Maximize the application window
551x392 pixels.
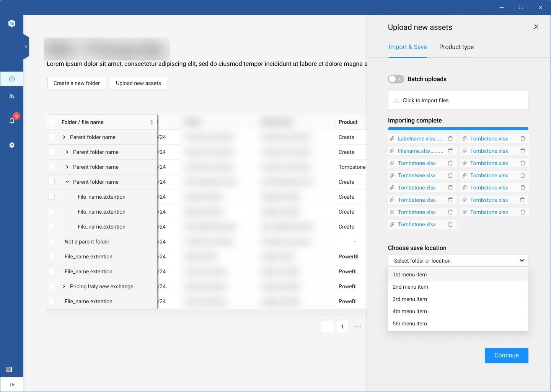point(521,7)
